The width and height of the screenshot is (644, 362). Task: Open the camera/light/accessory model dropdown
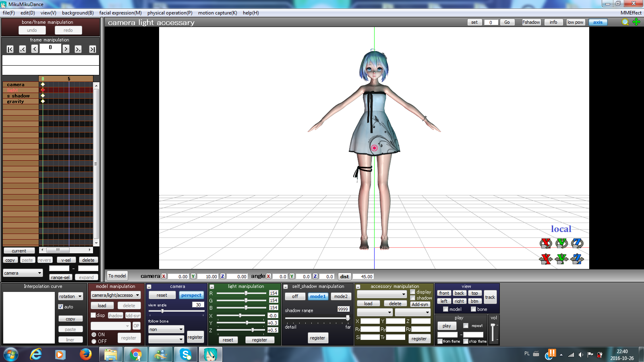[x=116, y=295]
